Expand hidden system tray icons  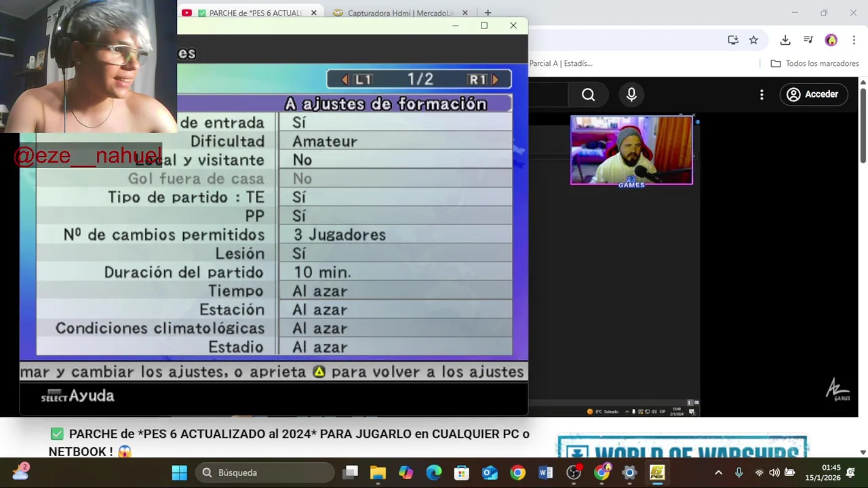click(x=719, y=472)
